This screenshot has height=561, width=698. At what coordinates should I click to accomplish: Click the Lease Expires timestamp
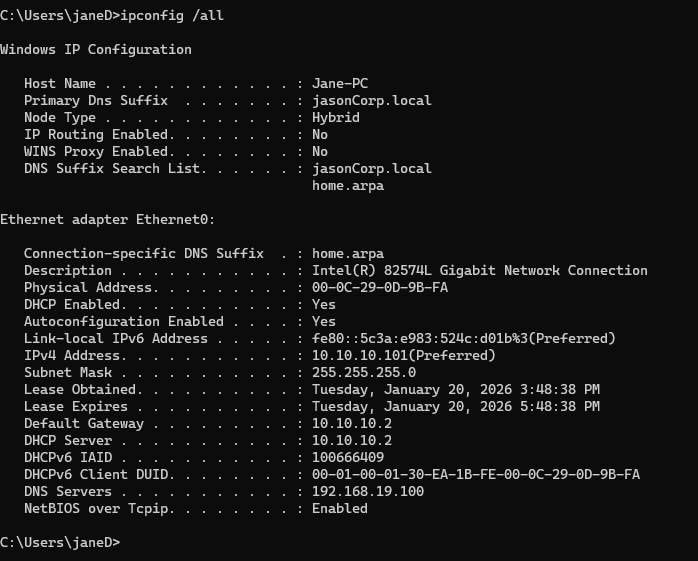pyautogui.click(x=456, y=406)
